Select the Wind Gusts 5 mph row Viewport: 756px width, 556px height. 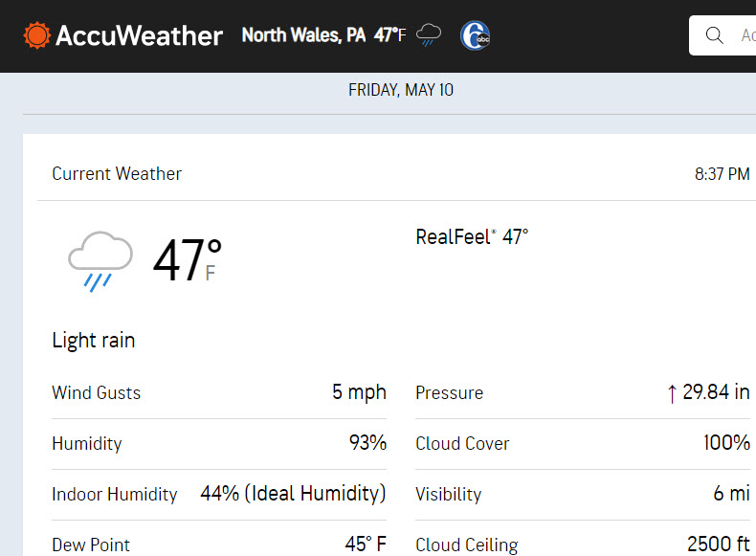click(x=219, y=393)
